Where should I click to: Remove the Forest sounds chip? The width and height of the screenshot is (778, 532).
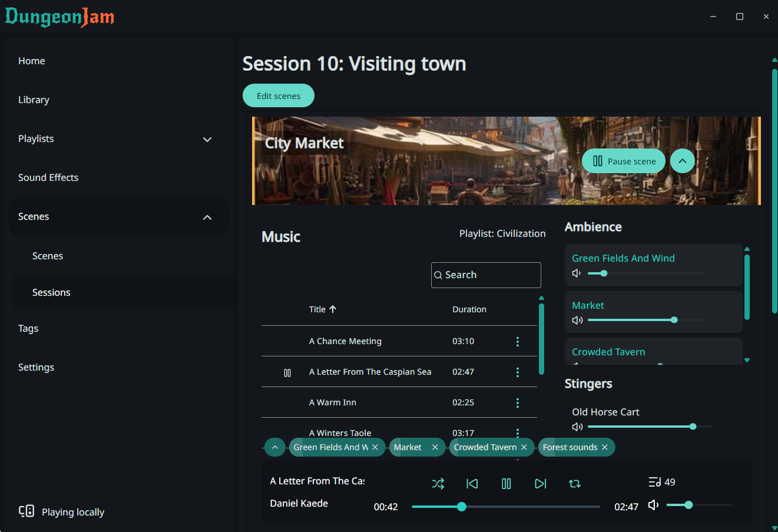tap(605, 447)
